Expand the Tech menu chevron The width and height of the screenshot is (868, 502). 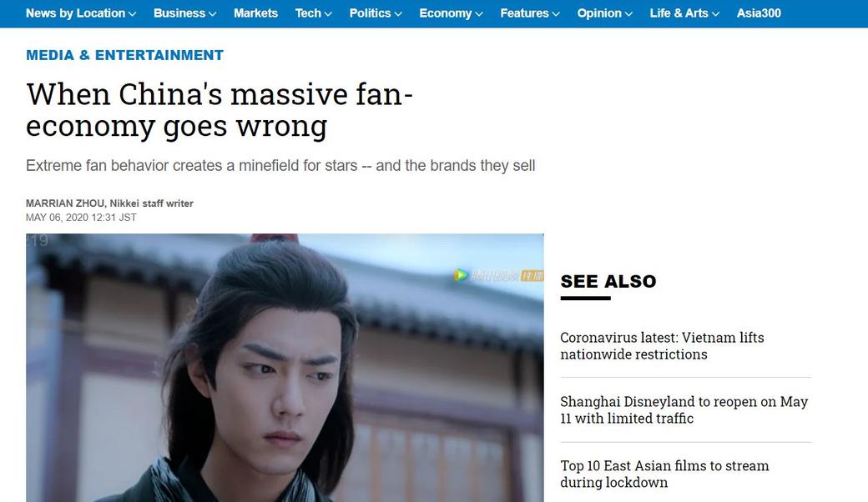[x=328, y=14]
